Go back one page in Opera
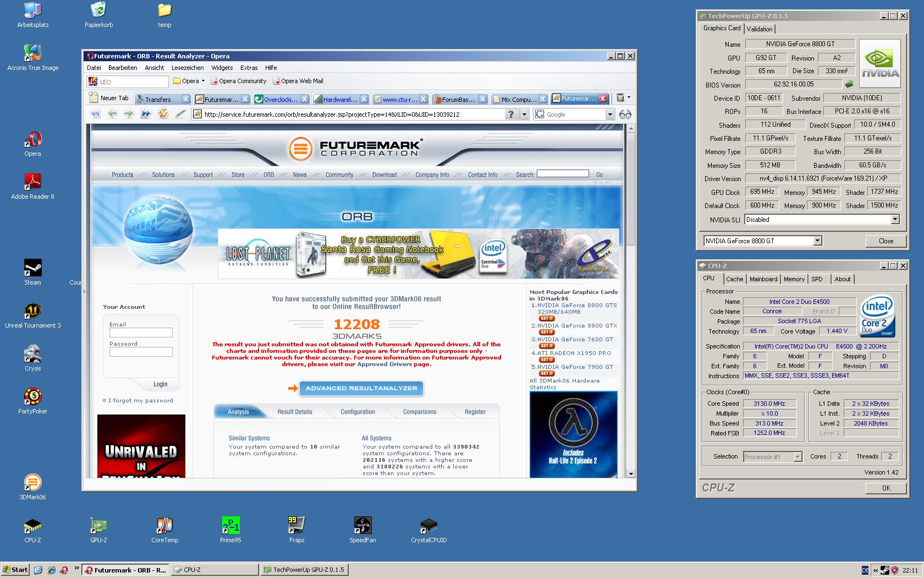Image resolution: width=924 pixels, height=578 pixels. click(112, 114)
